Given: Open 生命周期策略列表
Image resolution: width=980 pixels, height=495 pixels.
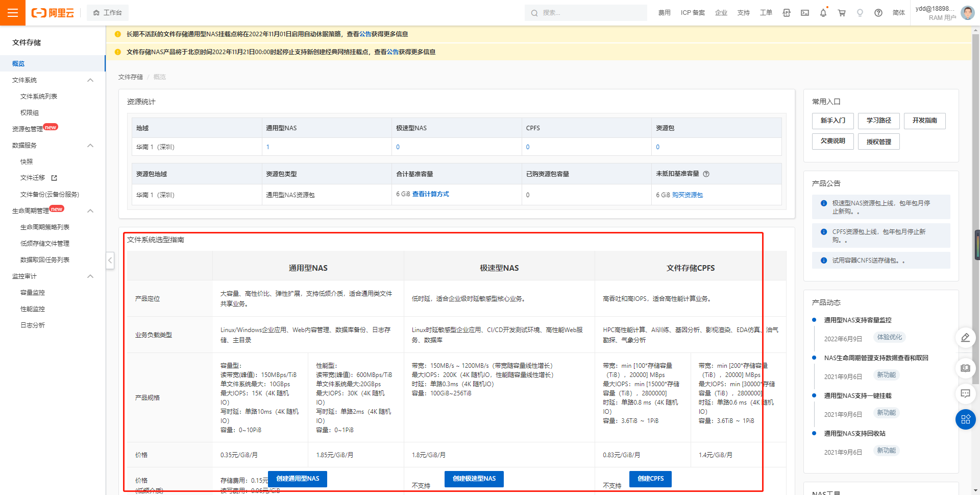Looking at the screenshot, I should pyautogui.click(x=45, y=227).
